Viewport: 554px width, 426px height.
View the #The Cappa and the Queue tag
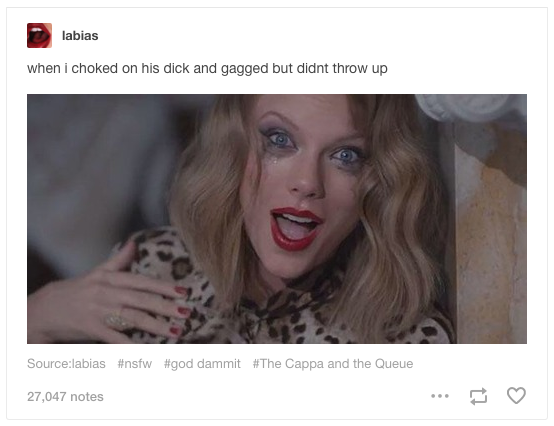point(333,363)
